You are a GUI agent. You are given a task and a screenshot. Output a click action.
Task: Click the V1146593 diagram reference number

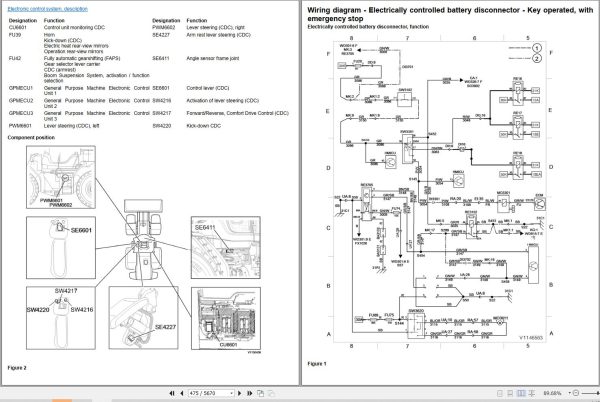click(x=531, y=338)
